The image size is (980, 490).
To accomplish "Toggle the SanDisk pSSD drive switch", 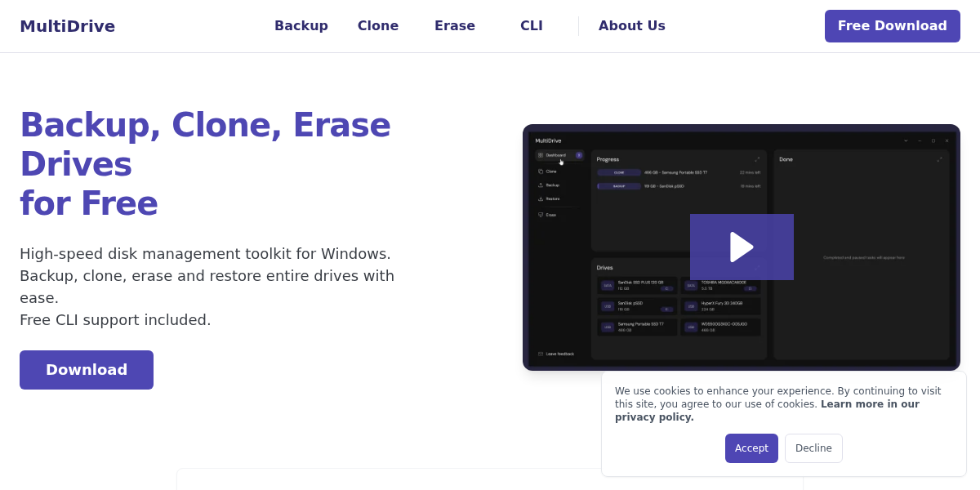I will point(666,309).
